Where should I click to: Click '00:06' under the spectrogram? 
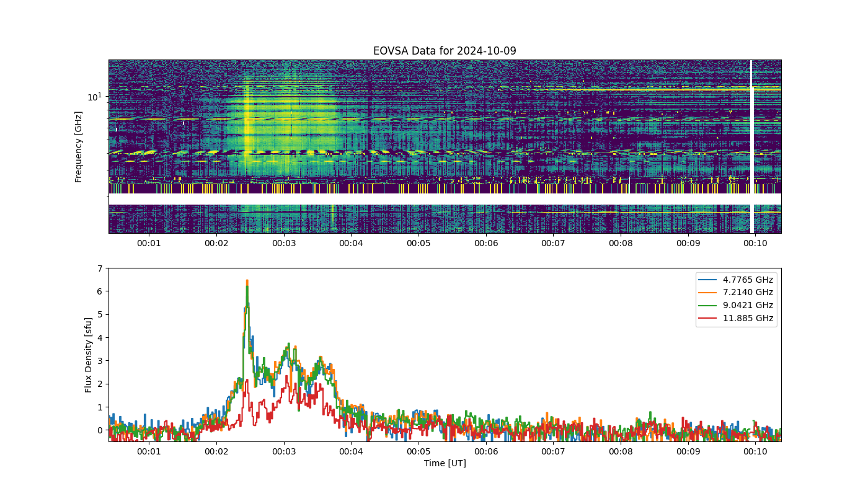pyautogui.click(x=486, y=243)
